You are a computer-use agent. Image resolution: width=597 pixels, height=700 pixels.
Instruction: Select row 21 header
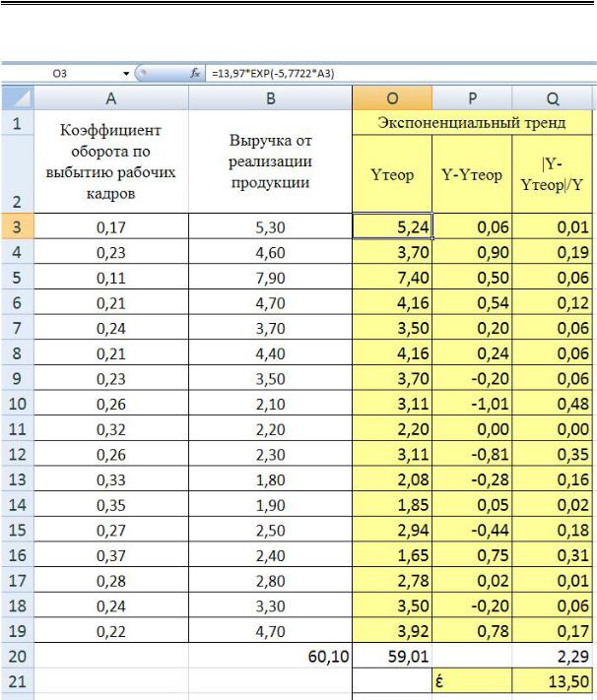coord(18,681)
